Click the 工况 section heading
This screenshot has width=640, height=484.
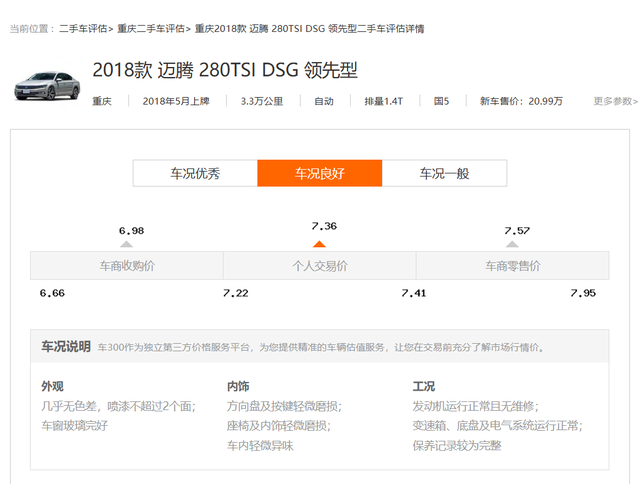424,386
